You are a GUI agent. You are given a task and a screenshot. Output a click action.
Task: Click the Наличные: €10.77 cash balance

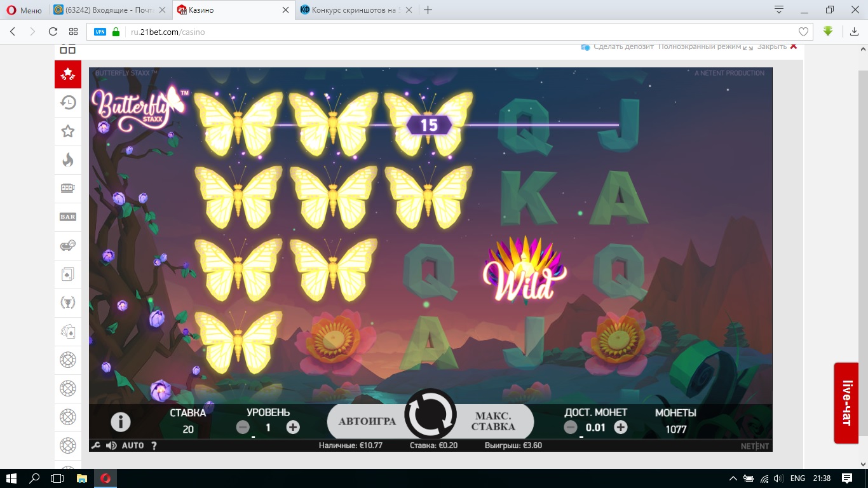coord(351,445)
